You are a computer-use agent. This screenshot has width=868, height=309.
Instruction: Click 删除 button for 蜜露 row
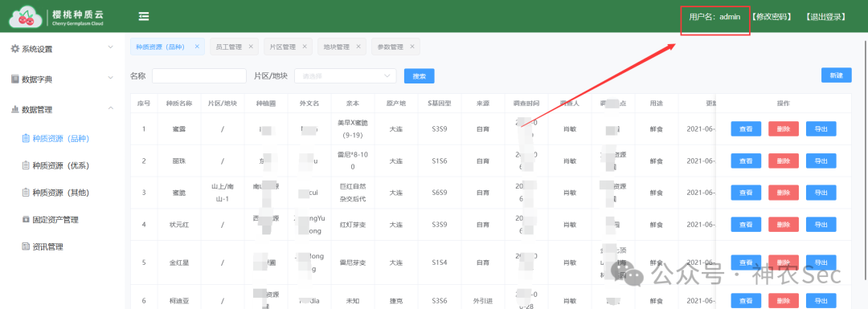click(x=784, y=128)
